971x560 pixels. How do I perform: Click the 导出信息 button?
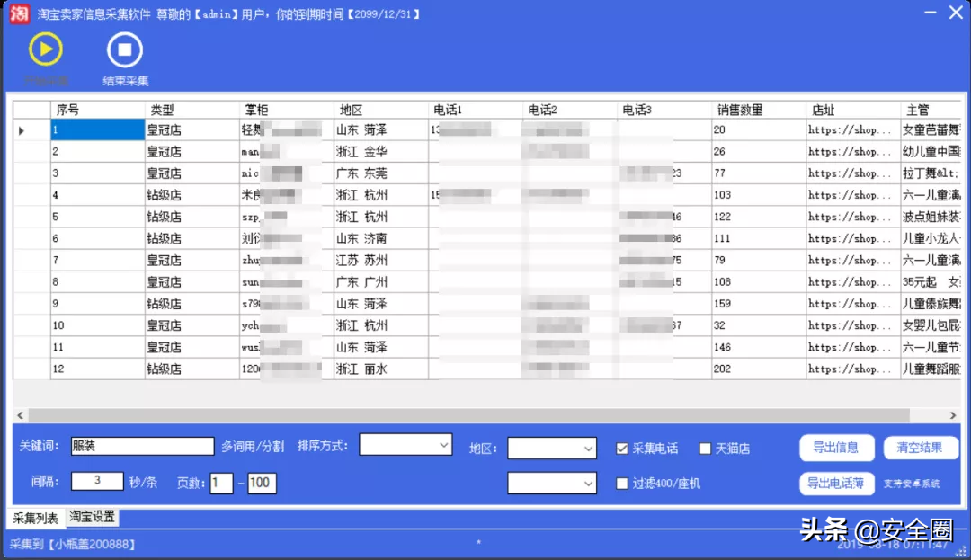click(x=835, y=448)
